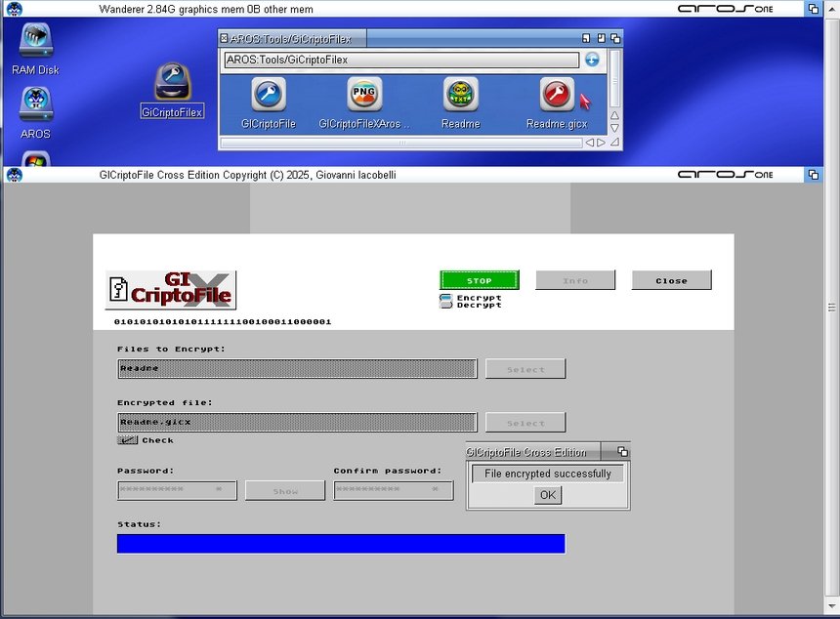Click the AROS:Tools/GiCriptoFilex path field

click(401, 60)
